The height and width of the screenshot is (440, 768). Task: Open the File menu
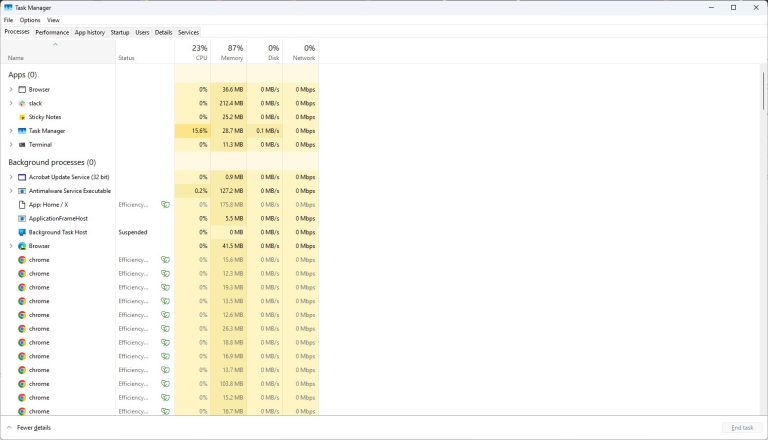tap(8, 20)
